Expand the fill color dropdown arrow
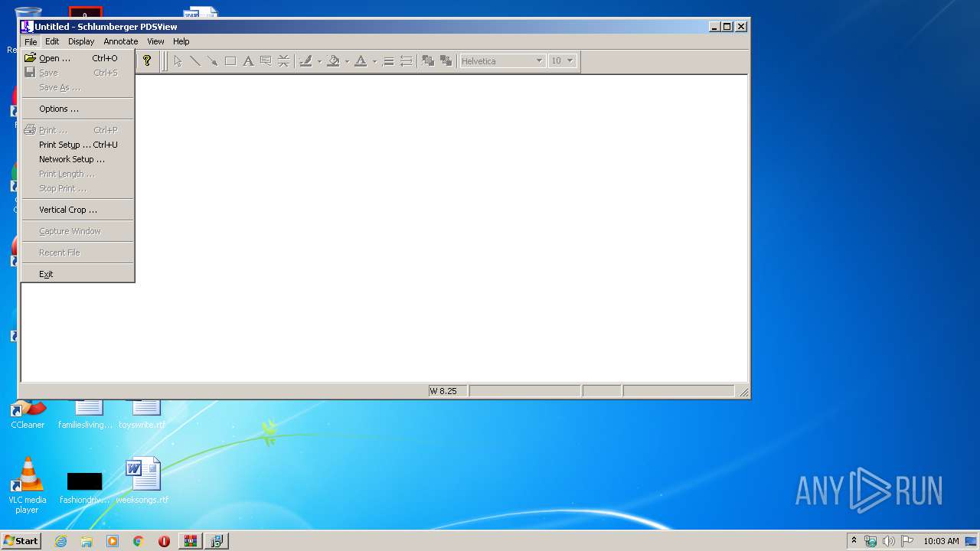The width and height of the screenshot is (980, 551). click(x=347, y=61)
